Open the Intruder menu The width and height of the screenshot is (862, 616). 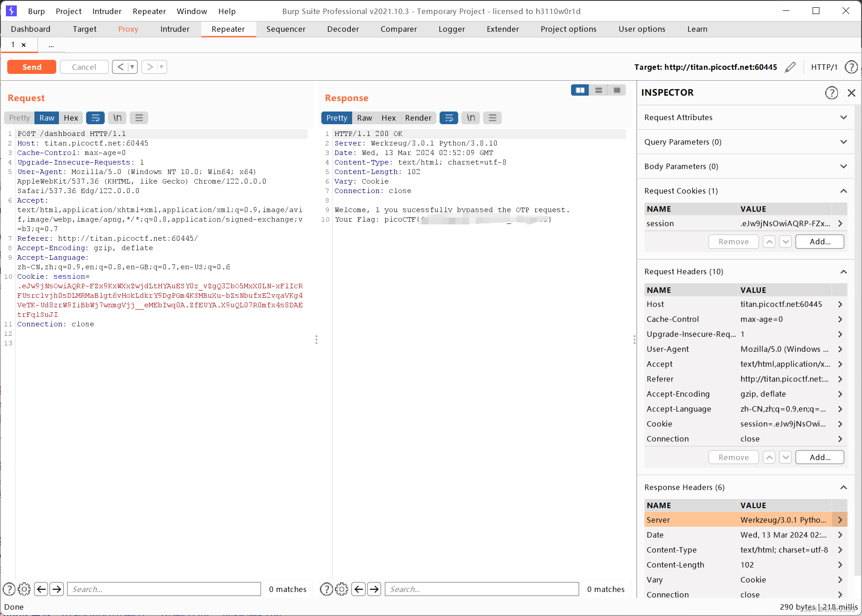106,11
